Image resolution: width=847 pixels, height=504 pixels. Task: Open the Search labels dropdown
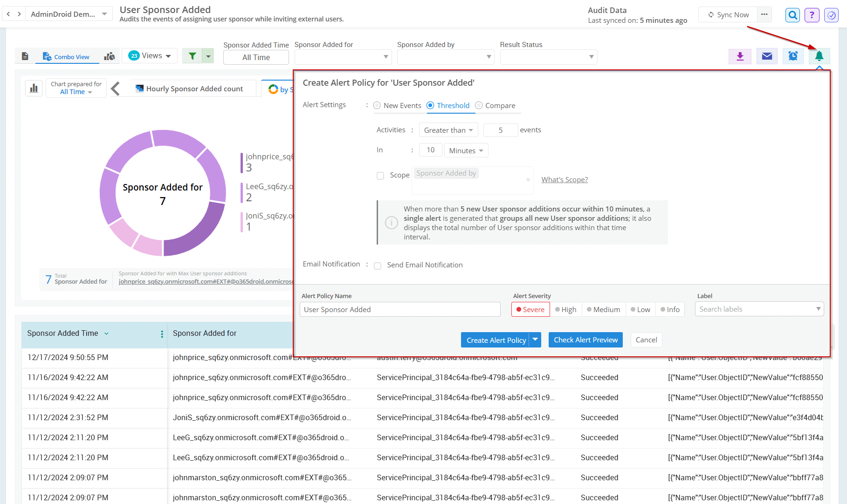click(x=759, y=309)
